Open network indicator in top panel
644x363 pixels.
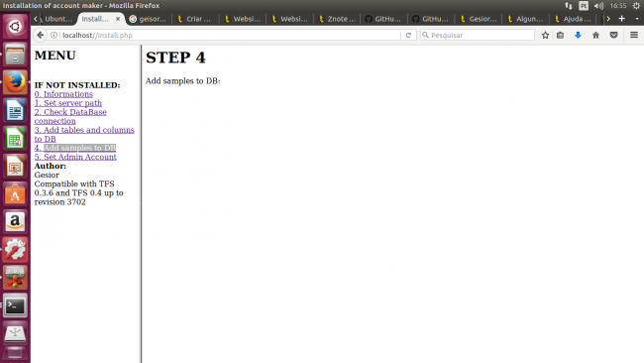(569, 5)
